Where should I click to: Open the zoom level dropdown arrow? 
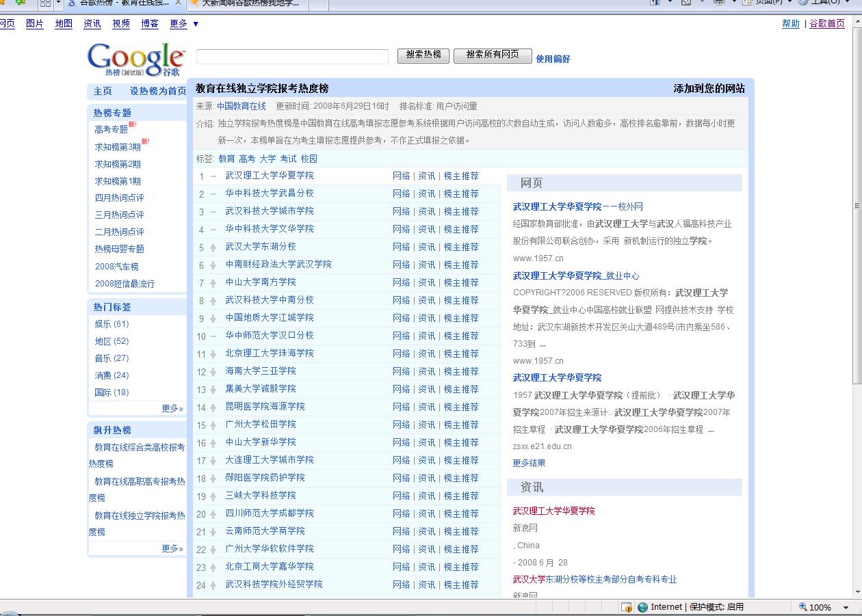pos(846,607)
